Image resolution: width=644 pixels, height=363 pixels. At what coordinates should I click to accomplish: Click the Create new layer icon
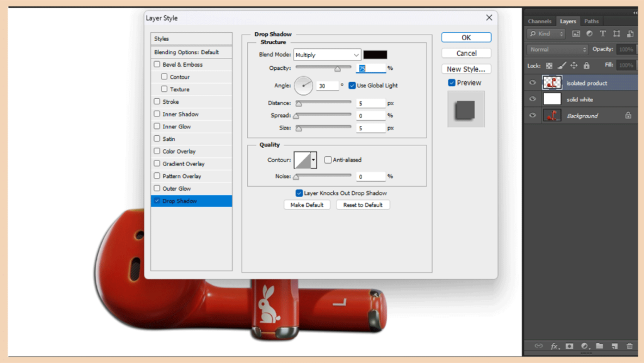tap(614, 346)
